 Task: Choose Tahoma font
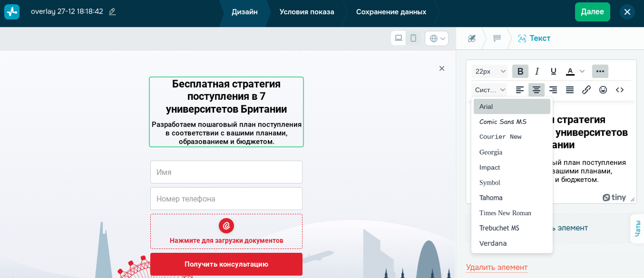pyautogui.click(x=512, y=197)
